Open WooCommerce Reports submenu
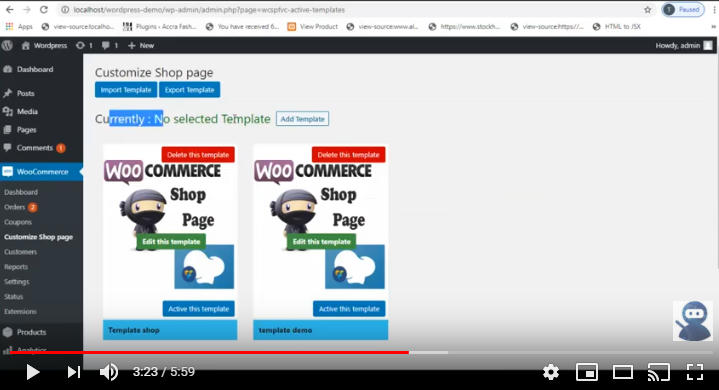The width and height of the screenshot is (719, 390). 16,267
